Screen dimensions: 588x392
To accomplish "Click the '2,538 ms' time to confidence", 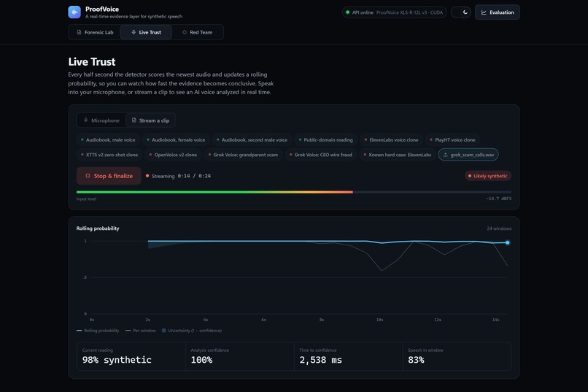I will click(320, 360).
